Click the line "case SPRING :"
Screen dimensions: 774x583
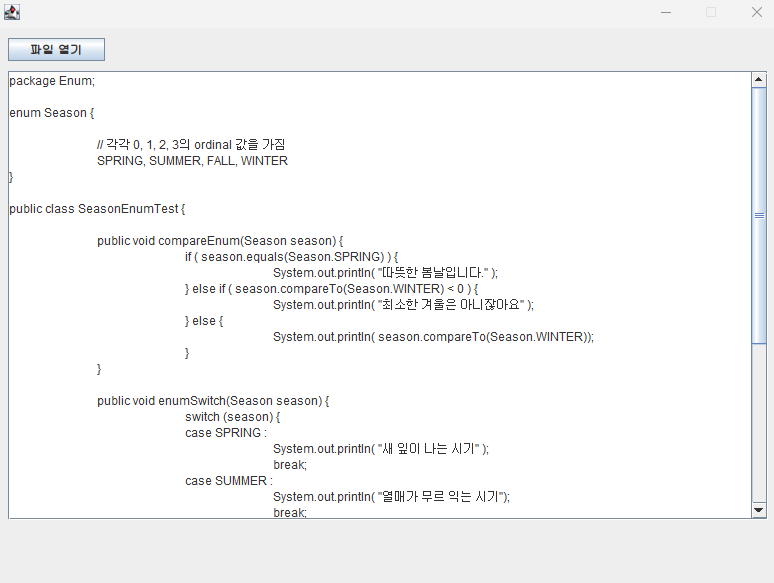226,433
